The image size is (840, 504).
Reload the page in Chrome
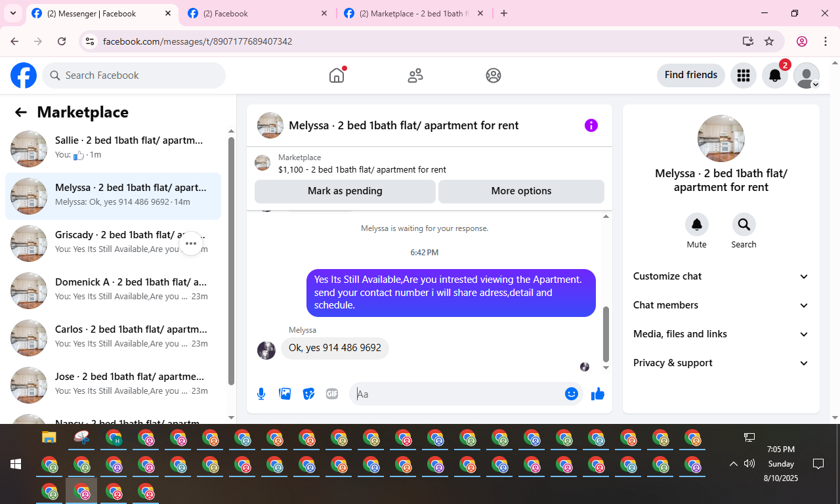(x=62, y=41)
